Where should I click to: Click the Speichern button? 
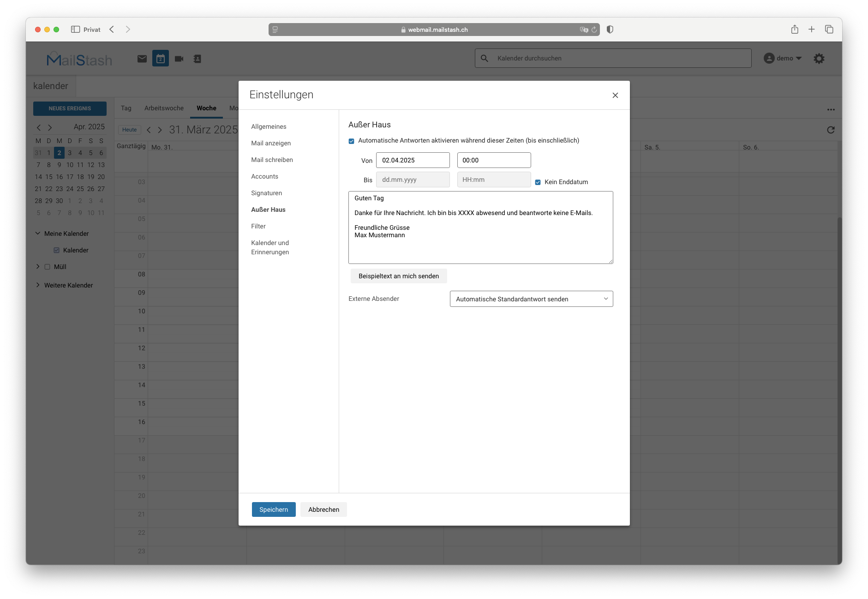[x=274, y=509]
